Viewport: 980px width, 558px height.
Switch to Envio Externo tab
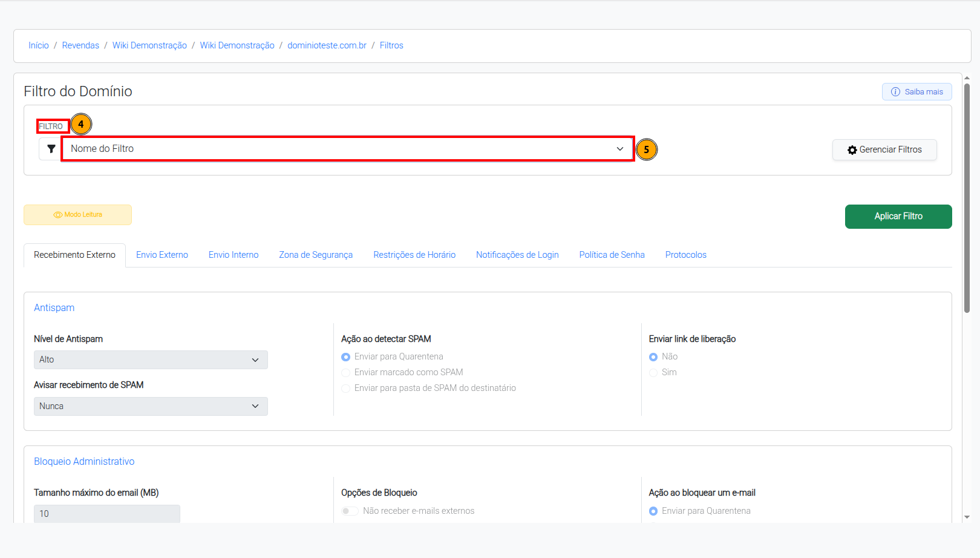[x=162, y=255]
